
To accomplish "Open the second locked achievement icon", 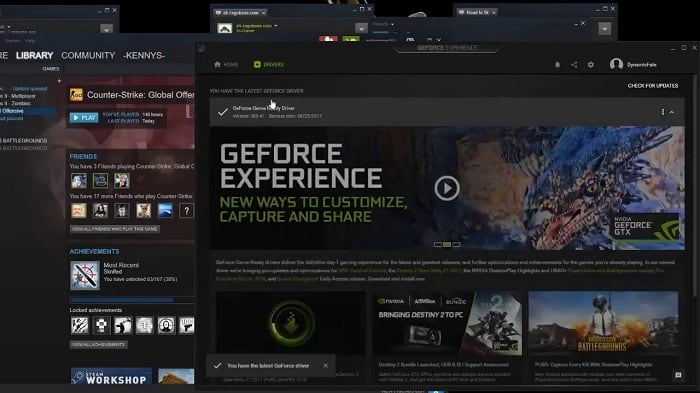I will pyautogui.click(x=101, y=325).
